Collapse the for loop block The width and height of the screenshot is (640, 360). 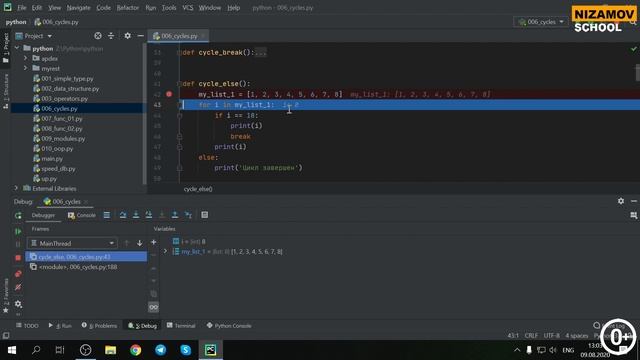click(x=179, y=105)
